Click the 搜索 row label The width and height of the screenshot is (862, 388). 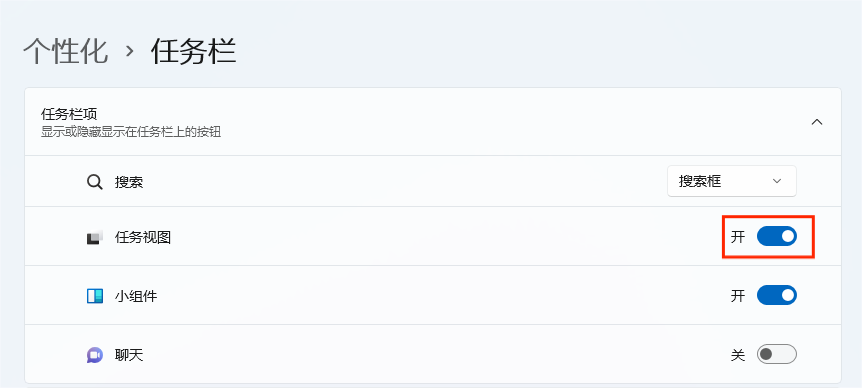point(129,182)
